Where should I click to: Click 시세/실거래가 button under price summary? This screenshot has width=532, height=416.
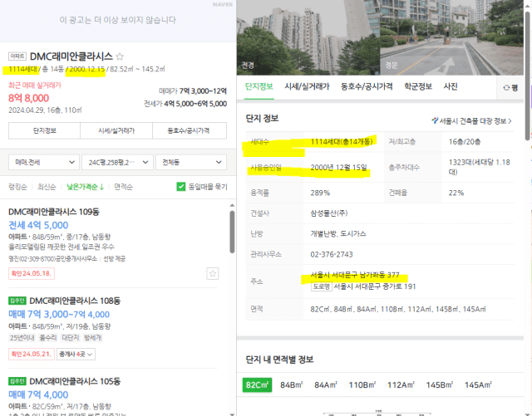(x=116, y=130)
